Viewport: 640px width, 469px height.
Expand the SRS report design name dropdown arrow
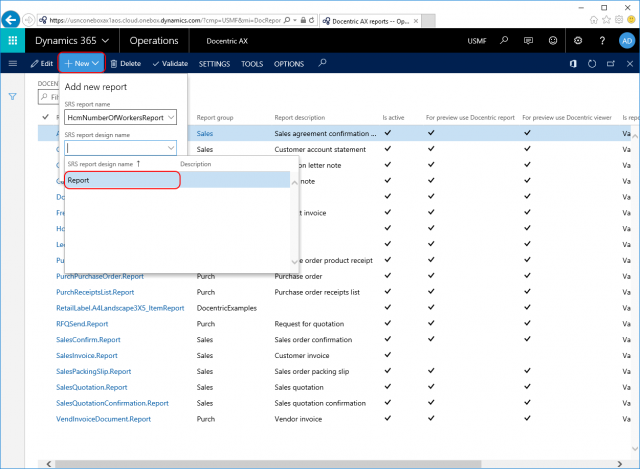point(171,148)
